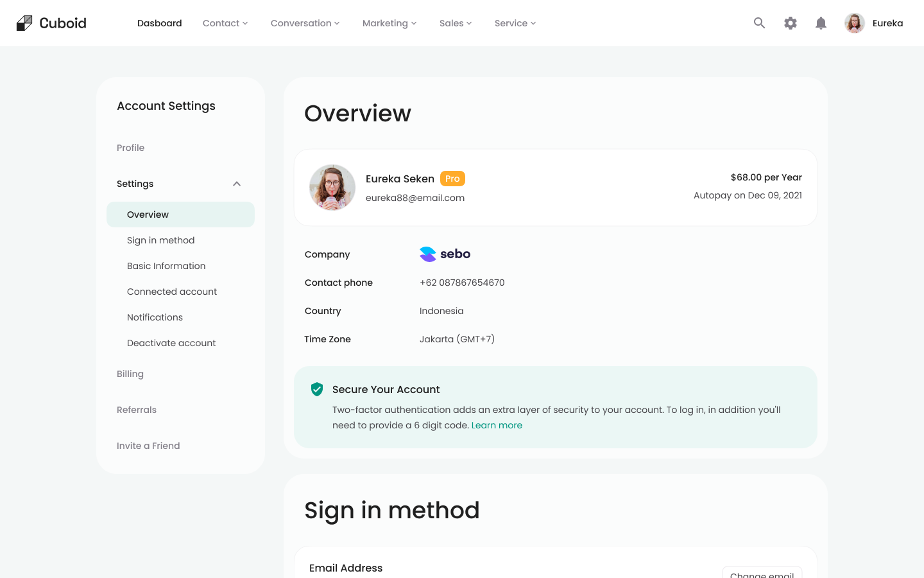This screenshot has height=578, width=924.
Task: Click the green shield security icon
Action: [317, 389]
